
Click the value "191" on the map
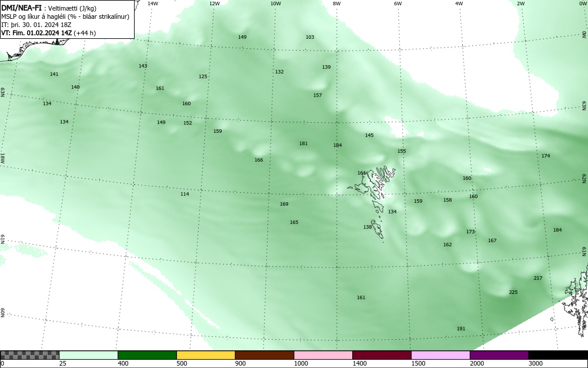pyautogui.click(x=461, y=329)
